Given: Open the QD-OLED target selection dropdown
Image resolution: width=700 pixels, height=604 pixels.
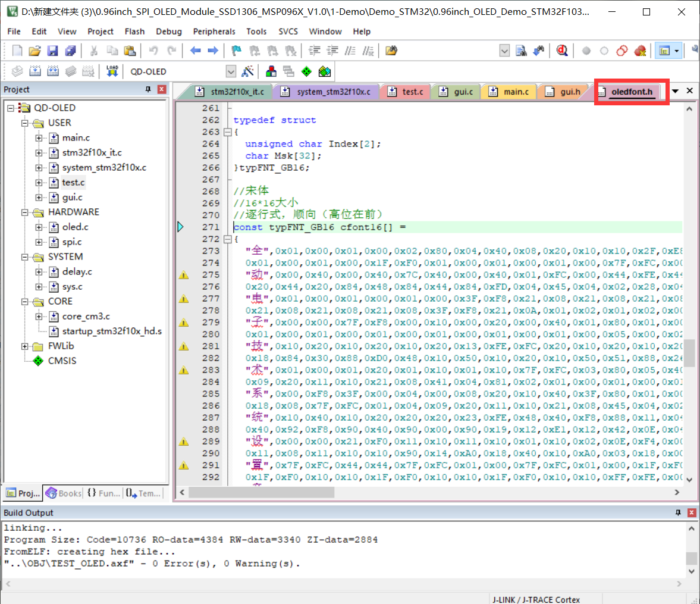Looking at the screenshot, I should click(231, 71).
